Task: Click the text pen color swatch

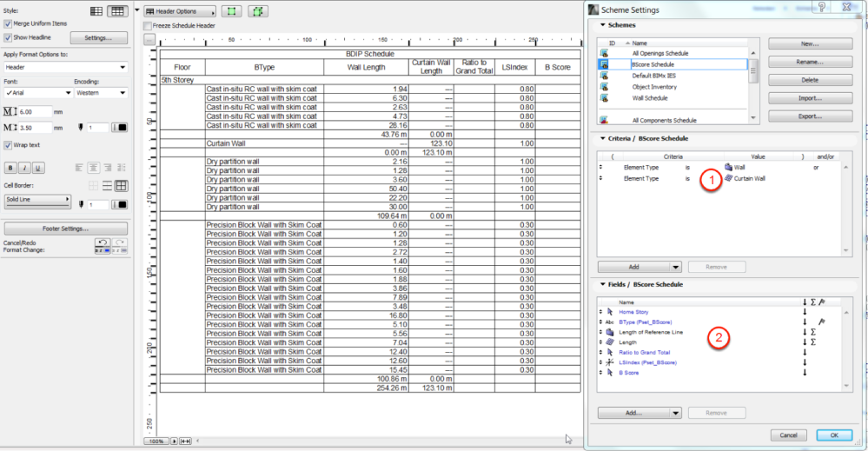Action: [120, 128]
